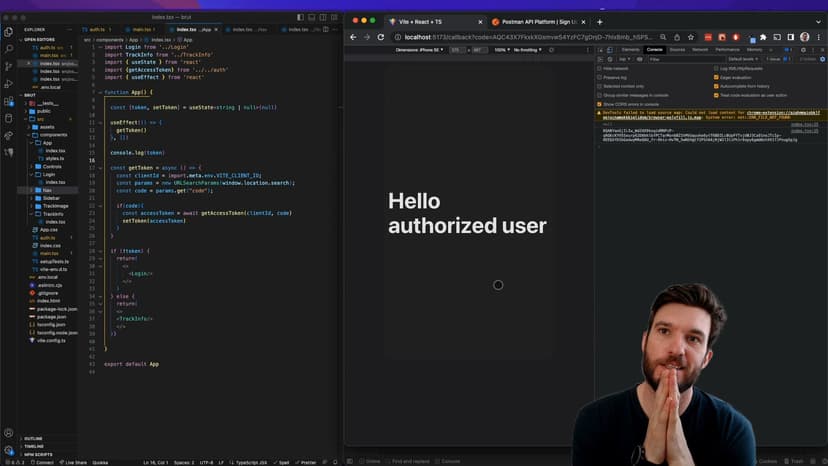
Task: Click the Accounts icon in activity bar
Action: click(9, 433)
